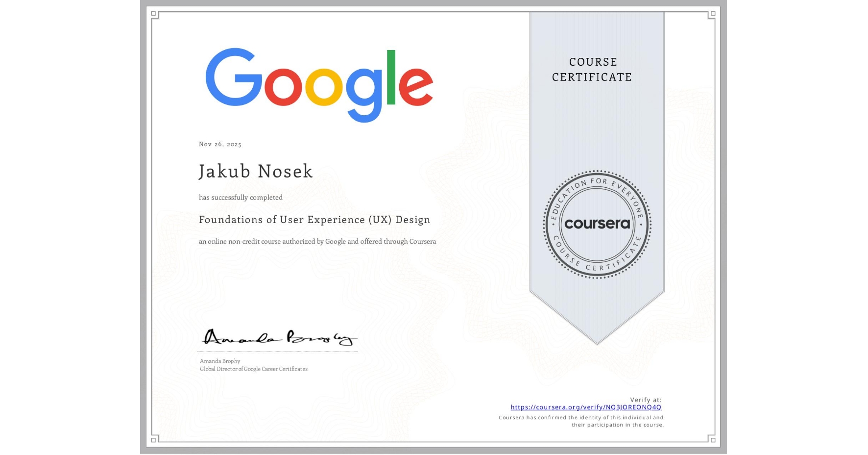This screenshot has width=868, height=455.
Task: Select the COURSE CERTIFICATE heading
Action: tap(592, 70)
